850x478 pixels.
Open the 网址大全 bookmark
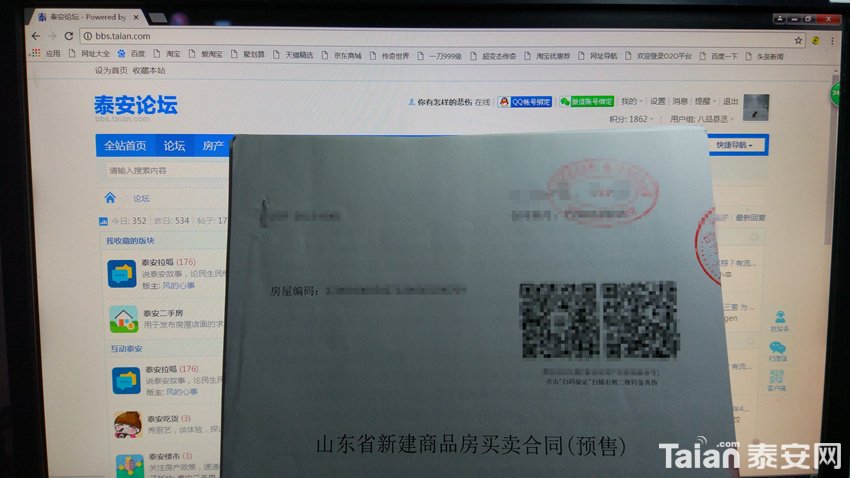(89, 54)
